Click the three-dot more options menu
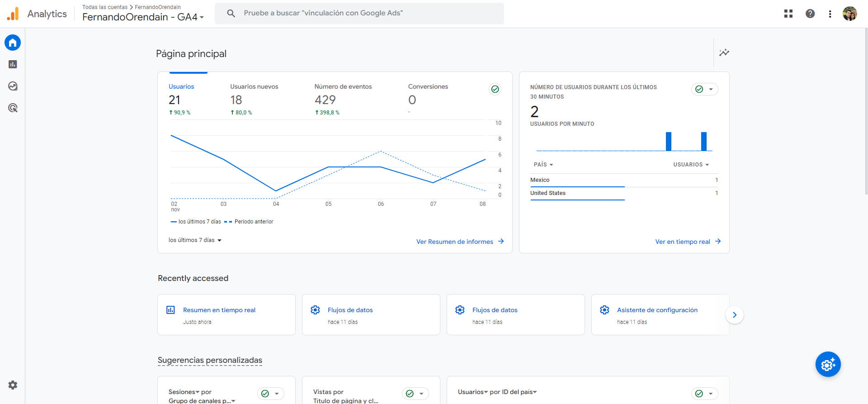The height and width of the screenshot is (404, 868). [x=830, y=14]
